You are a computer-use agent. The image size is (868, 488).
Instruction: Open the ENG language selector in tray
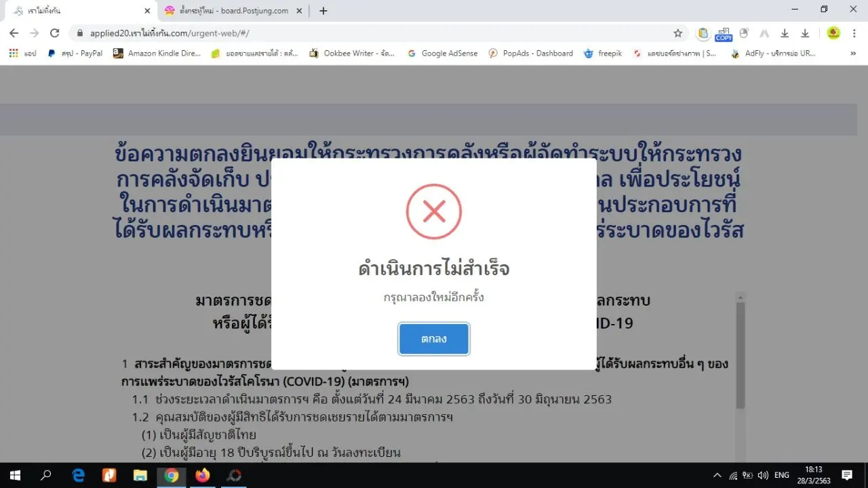[x=782, y=475]
